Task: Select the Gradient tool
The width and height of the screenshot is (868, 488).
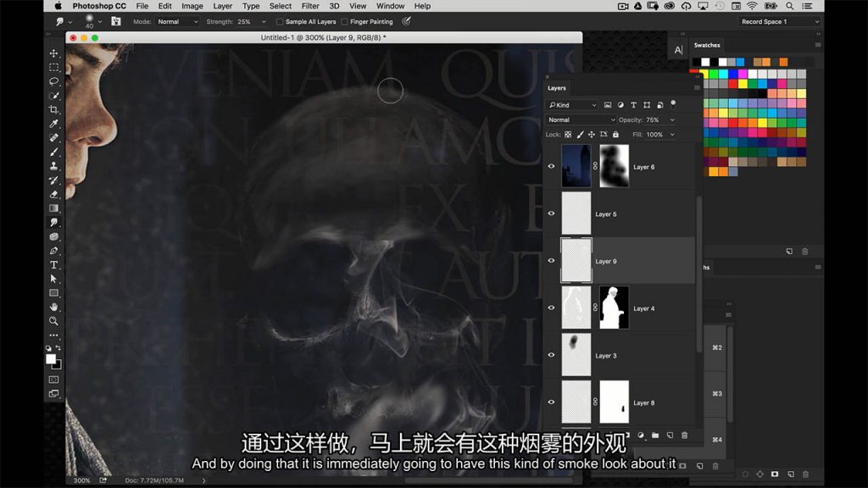Action: 53,208
